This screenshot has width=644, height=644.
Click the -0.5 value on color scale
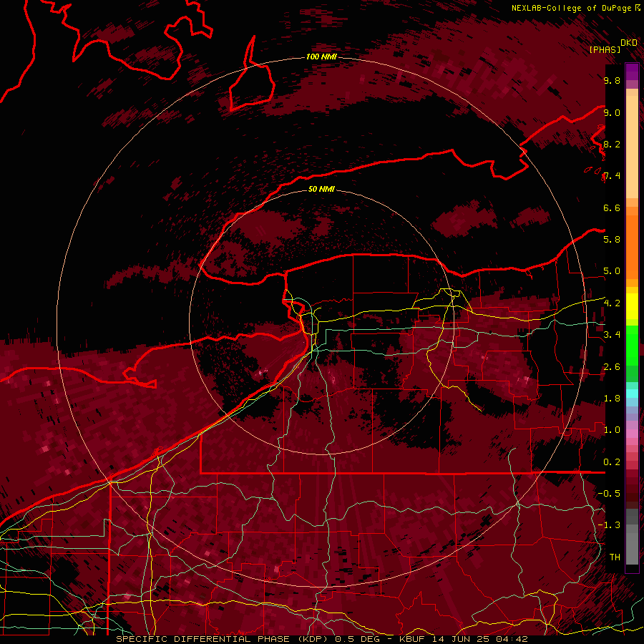[x=609, y=494]
